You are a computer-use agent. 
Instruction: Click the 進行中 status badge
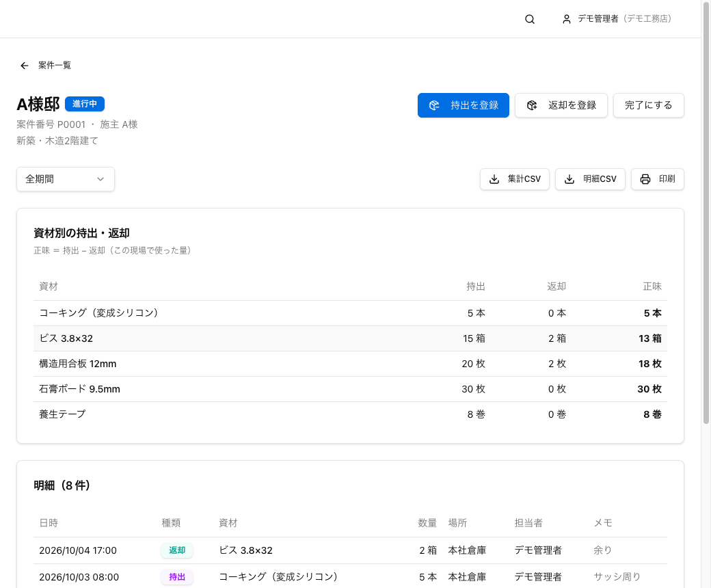(x=85, y=104)
